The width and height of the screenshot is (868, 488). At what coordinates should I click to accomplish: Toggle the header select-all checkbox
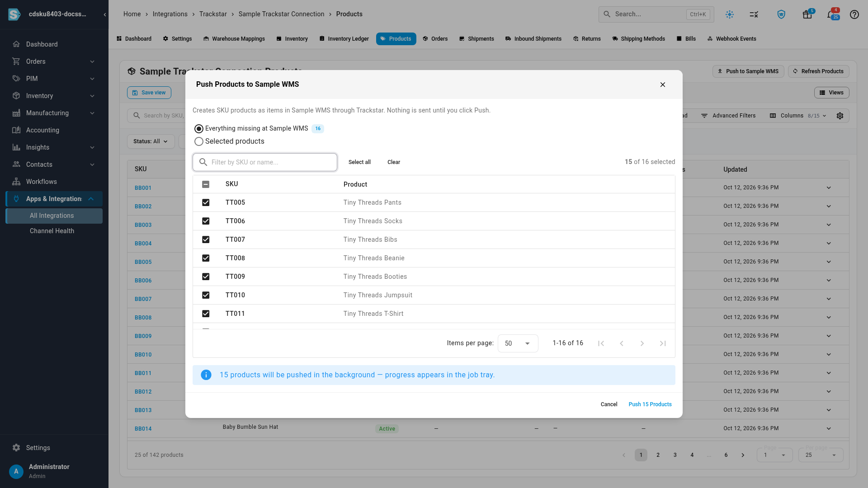point(206,184)
